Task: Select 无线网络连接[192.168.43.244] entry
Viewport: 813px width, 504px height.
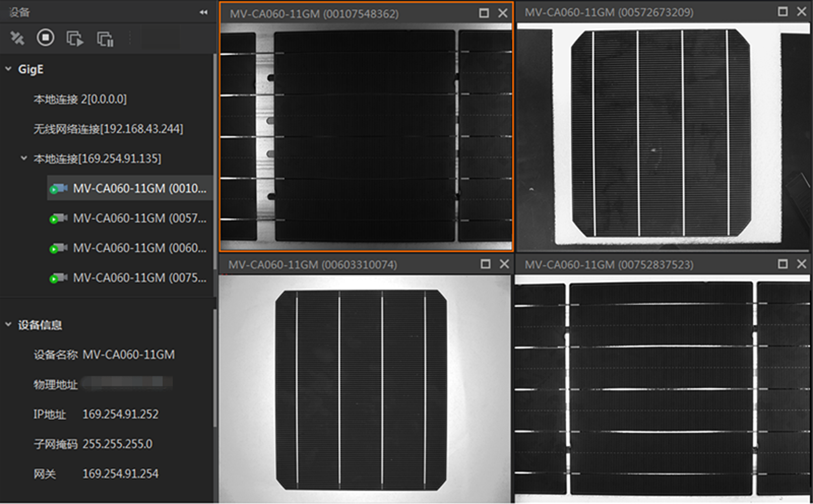Action: [x=108, y=129]
